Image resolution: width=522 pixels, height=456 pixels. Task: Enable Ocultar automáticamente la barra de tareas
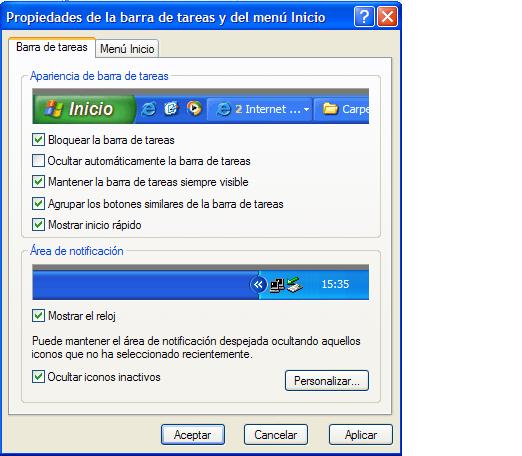(x=38, y=161)
